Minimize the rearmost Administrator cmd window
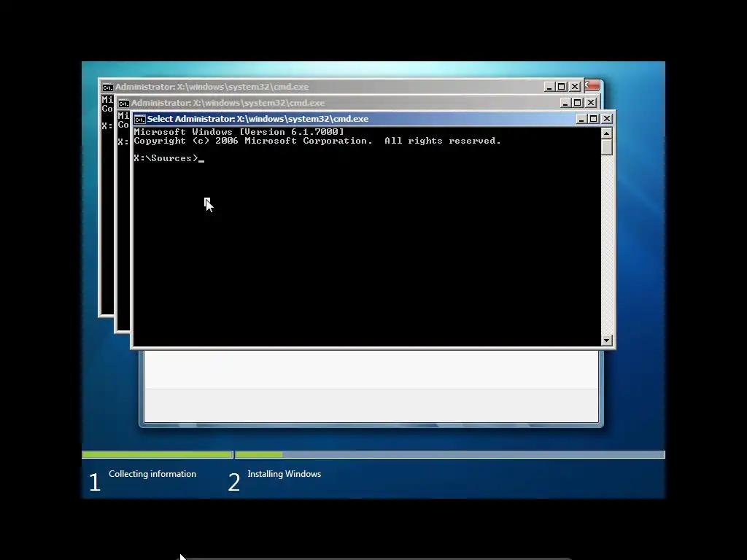Screen dimensions: 747x560 pos(549,87)
